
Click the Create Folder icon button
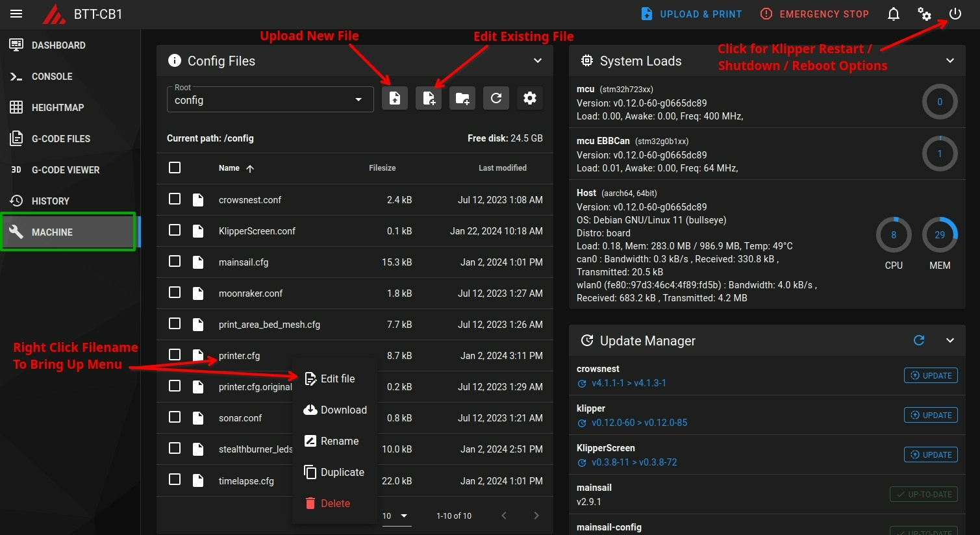pos(462,98)
